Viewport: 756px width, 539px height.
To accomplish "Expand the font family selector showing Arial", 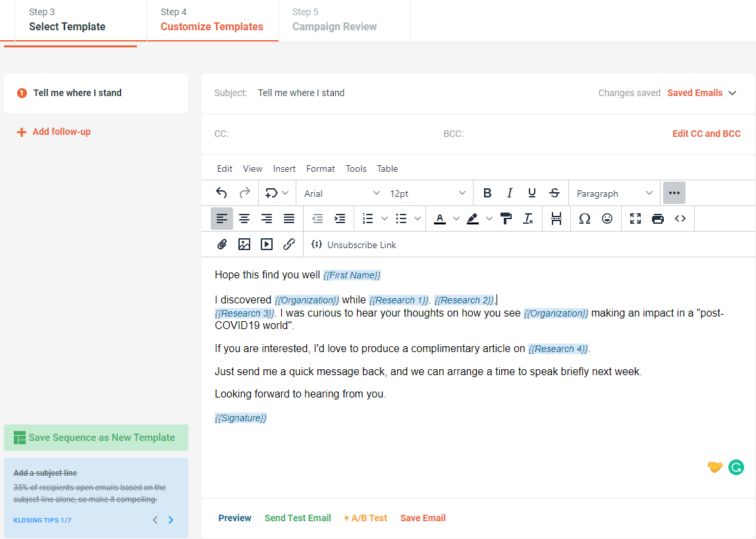I will (340, 193).
